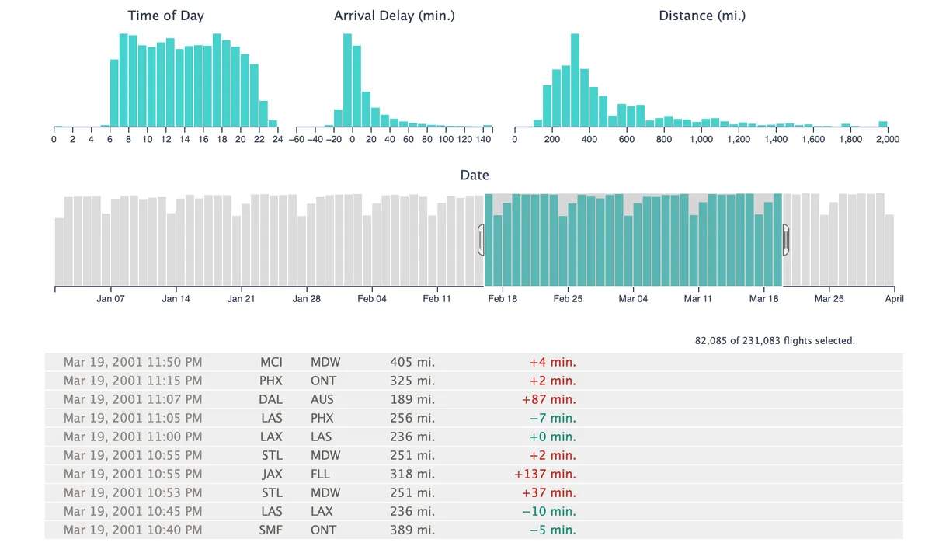
Task: Click the '2,000' distance axis label
Action: coord(888,139)
